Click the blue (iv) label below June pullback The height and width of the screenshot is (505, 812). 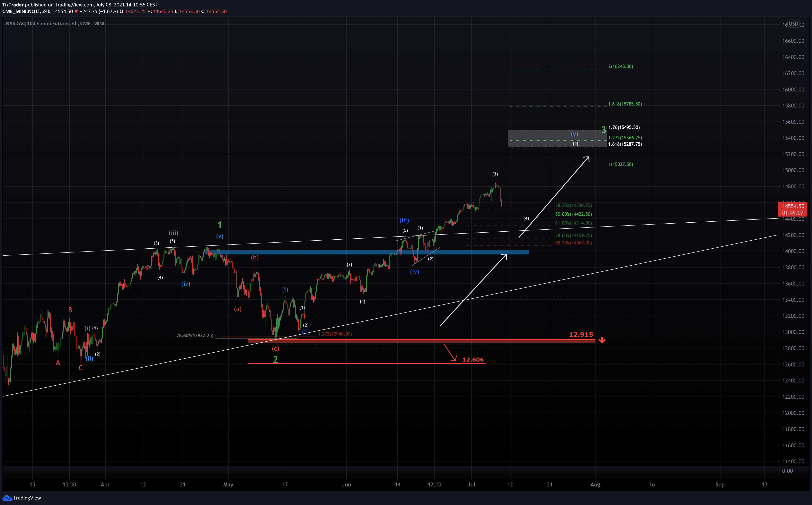(414, 271)
